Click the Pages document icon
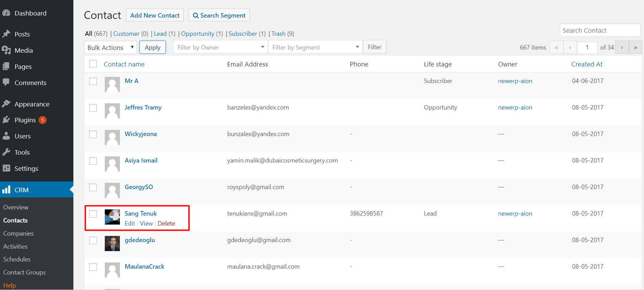 click(x=6, y=66)
